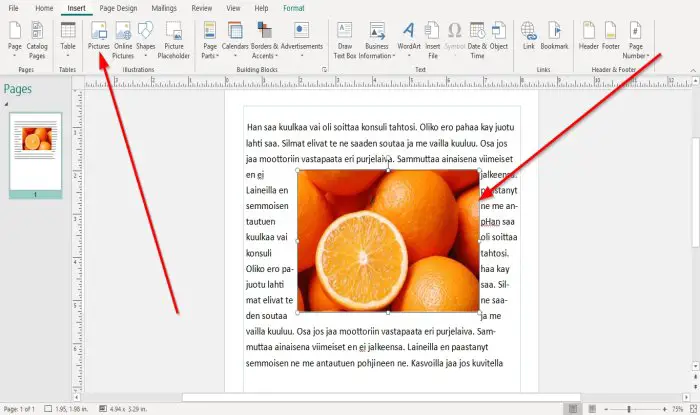Insert WordArt
The image size is (700, 415).
[409, 38]
